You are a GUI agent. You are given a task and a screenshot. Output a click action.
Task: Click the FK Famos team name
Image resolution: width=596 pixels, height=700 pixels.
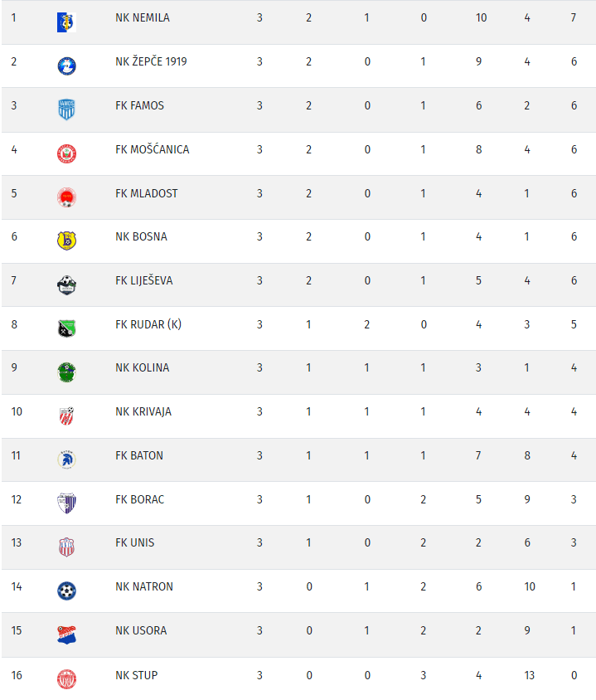pos(139,105)
